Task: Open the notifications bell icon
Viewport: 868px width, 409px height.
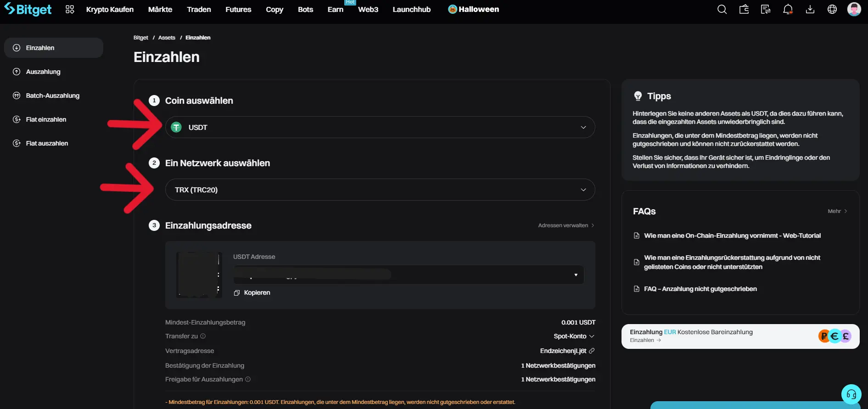Action: tap(788, 9)
